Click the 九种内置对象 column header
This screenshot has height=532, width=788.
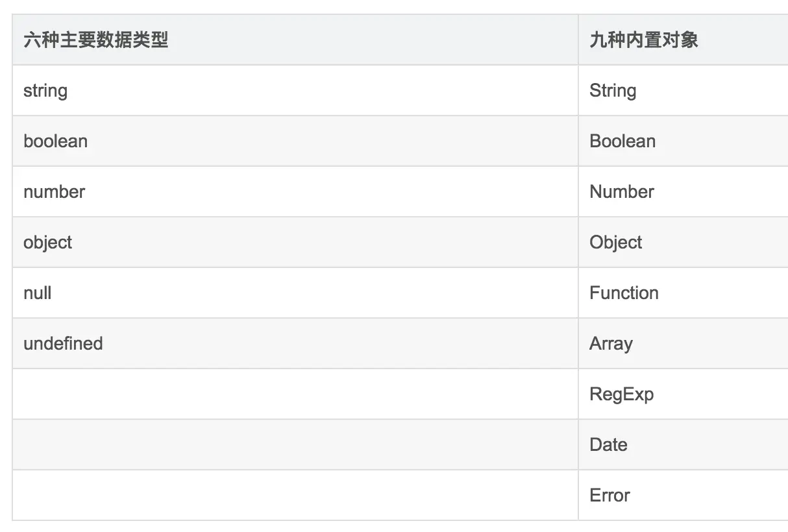pyautogui.click(x=683, y=40)
